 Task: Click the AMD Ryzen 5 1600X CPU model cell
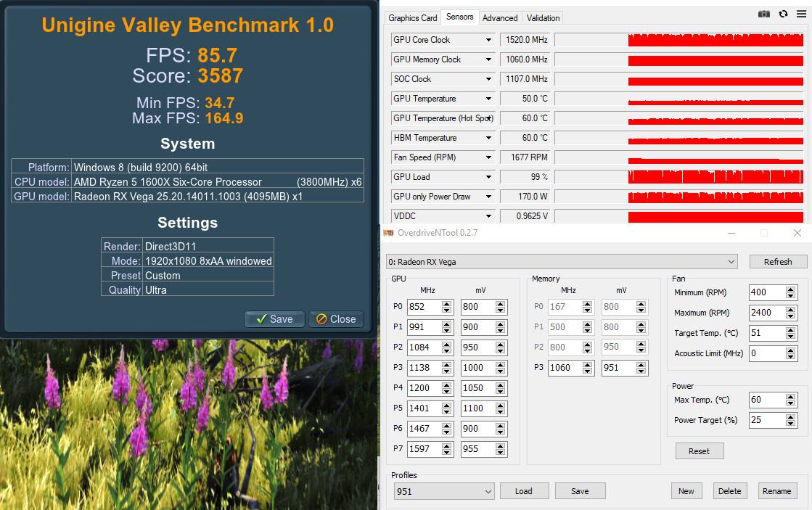click(218, 182)
